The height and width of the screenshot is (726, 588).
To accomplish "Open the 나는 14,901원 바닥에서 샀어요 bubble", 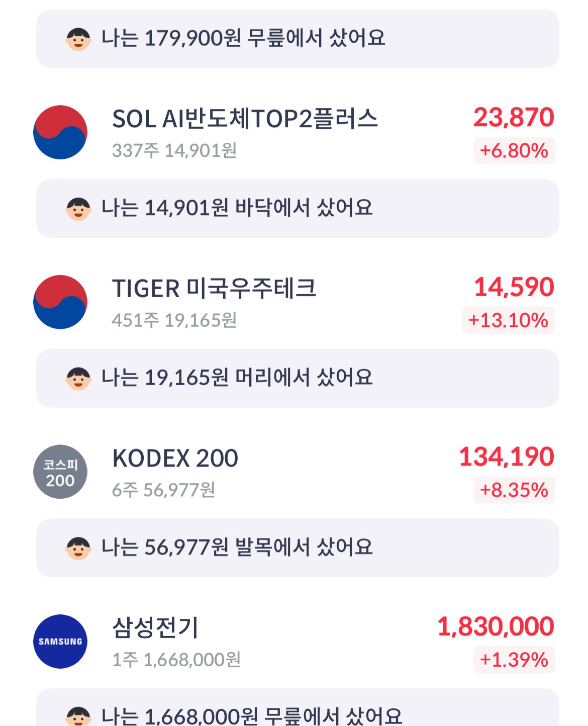I will [298, 209].
